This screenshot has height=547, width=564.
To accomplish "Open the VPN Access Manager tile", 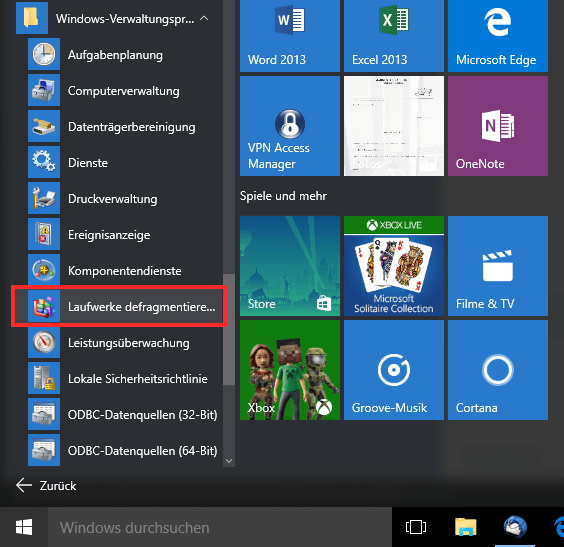I will pyautogui.click(x=290, y=126).
